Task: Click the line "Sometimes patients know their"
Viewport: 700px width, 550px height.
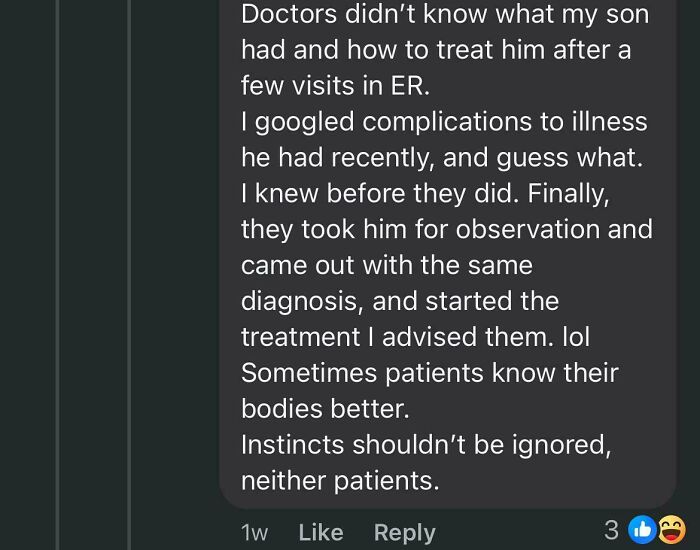Action: [429, 373]
